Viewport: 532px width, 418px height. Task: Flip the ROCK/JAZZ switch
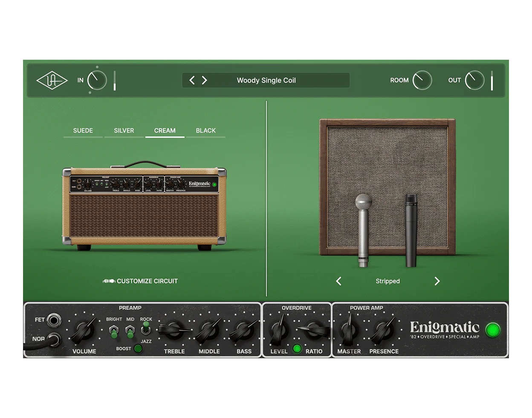(x=146, y=328)
